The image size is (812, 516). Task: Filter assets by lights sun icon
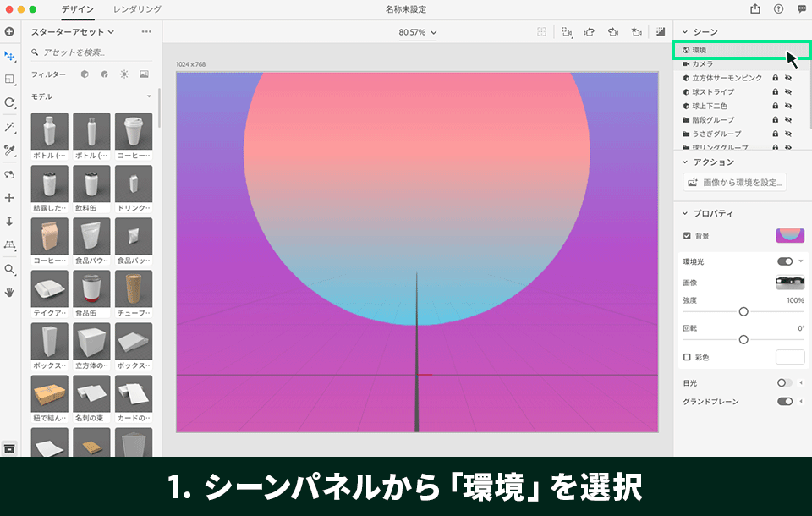click(124, 74)
